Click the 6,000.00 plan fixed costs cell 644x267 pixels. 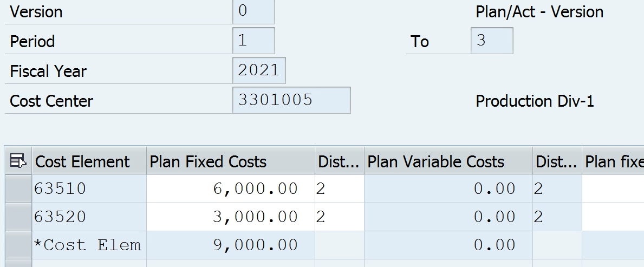click(230, 188)
